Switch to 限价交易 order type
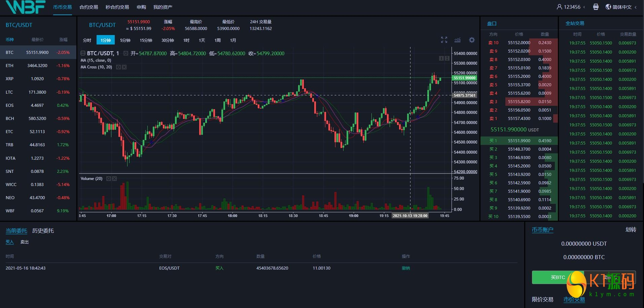644x308 pixels. (x=543, y=299)
